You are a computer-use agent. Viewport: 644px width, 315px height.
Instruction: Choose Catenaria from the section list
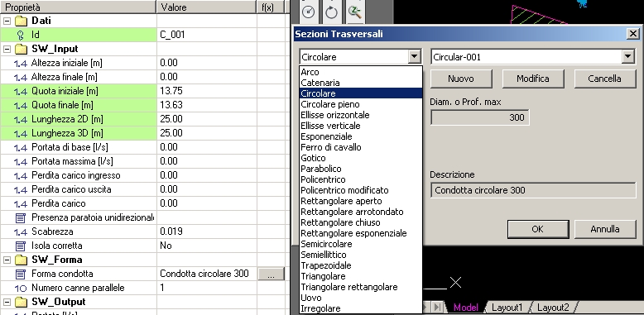tap(361, 83)
